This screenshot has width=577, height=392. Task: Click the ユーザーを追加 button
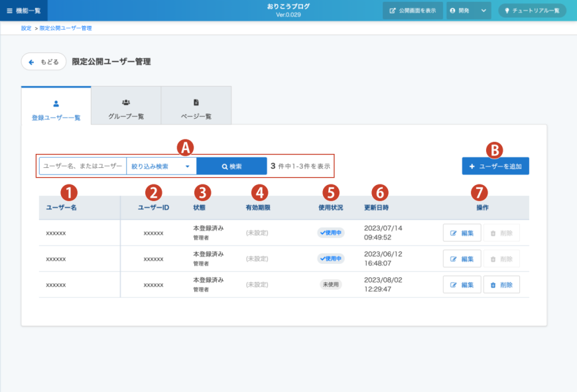coord(494,165)
